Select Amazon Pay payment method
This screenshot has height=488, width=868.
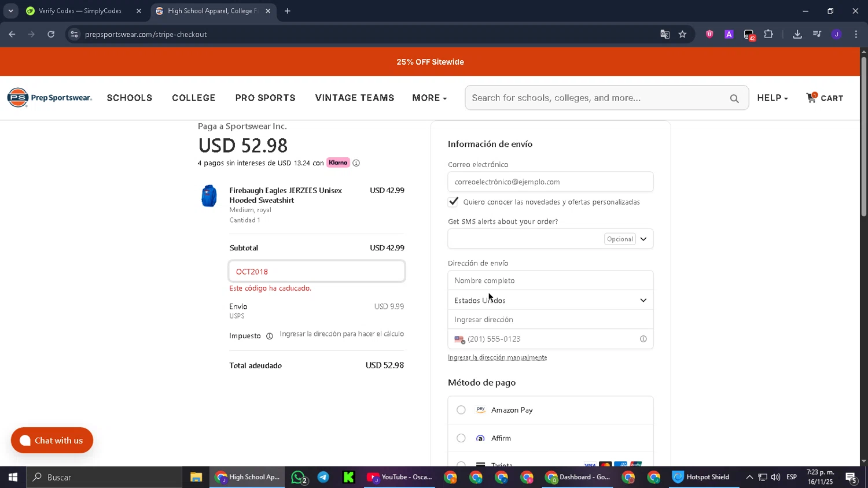pyautogui.click(x=461, y=410)
